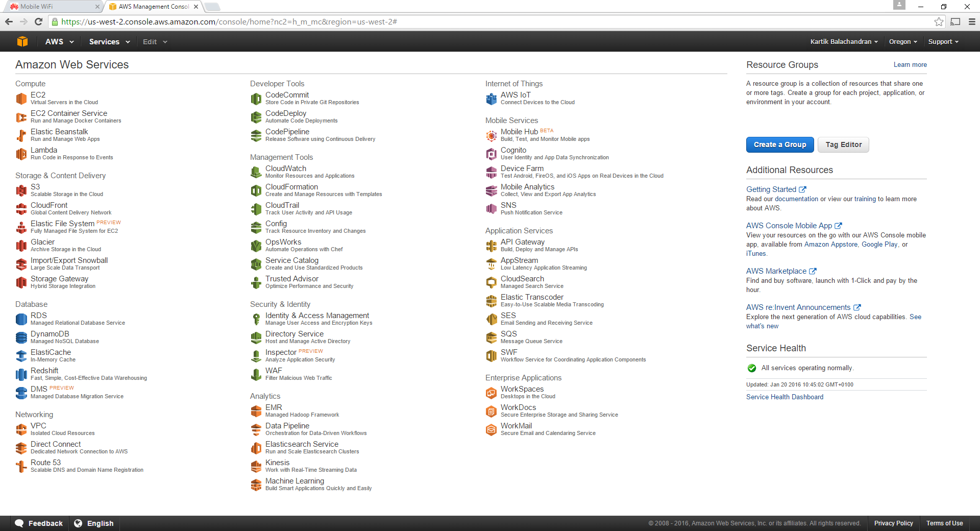Reload the page with refresh button
The image size is (980, 531).
click(38, 22)
